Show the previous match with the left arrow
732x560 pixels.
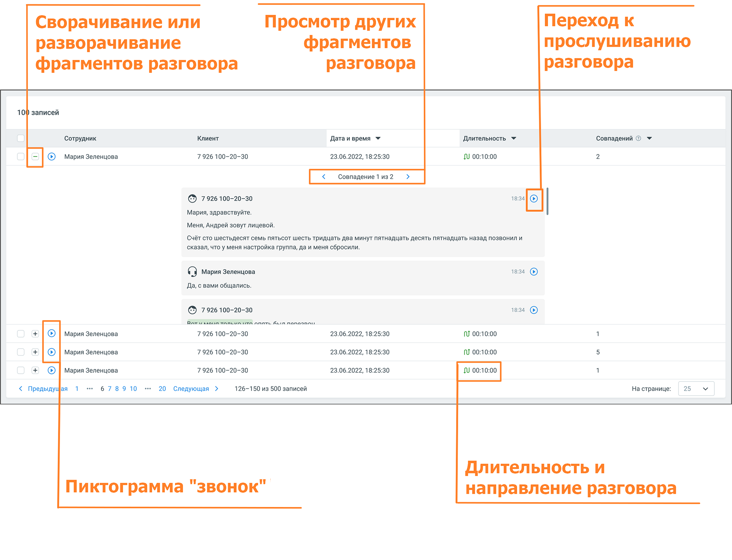[324, 177]
